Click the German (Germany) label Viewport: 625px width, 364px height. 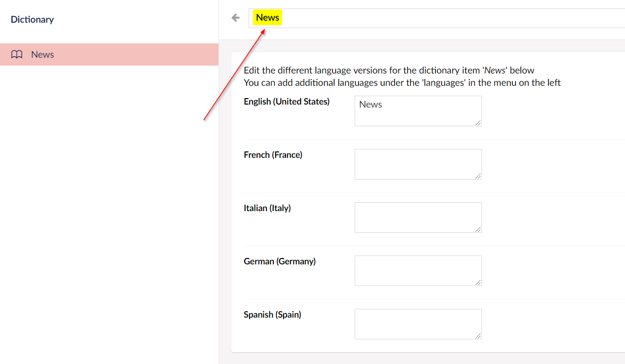click(280, 261)
